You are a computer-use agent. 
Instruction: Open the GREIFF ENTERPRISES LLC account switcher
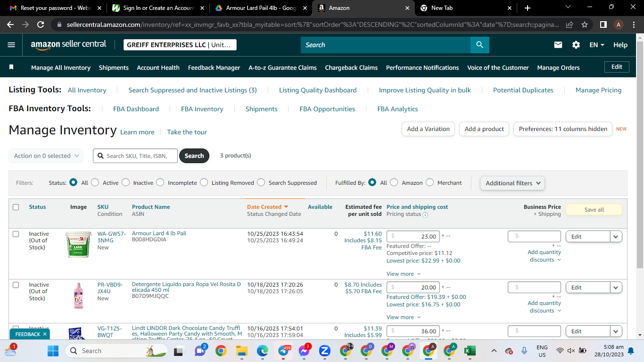click(x=180, y=45)
